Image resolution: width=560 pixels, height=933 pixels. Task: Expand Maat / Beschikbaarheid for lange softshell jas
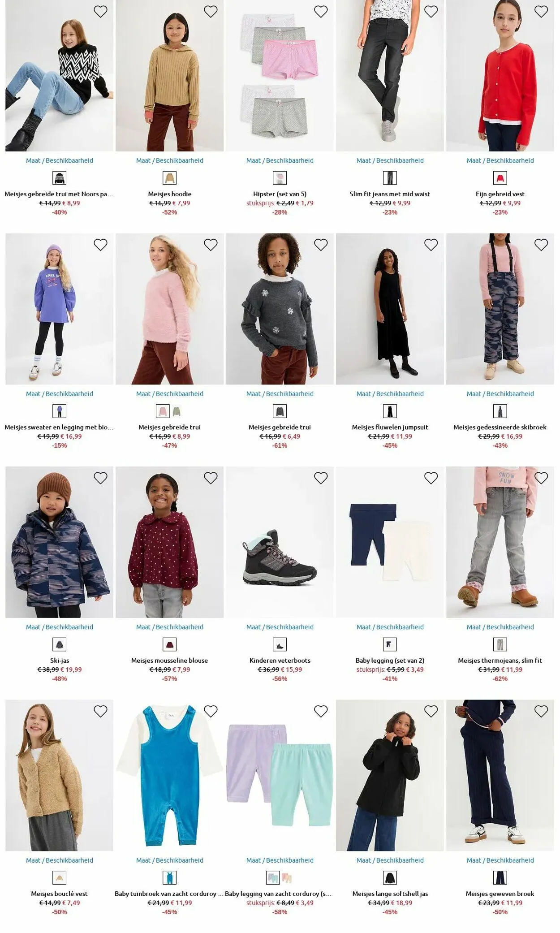[390, 860]
